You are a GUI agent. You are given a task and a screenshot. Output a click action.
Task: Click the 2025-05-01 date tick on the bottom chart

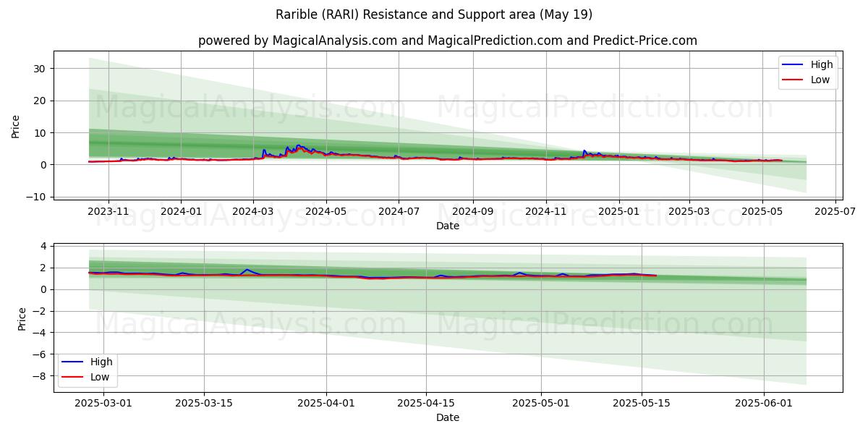(541, 404)
